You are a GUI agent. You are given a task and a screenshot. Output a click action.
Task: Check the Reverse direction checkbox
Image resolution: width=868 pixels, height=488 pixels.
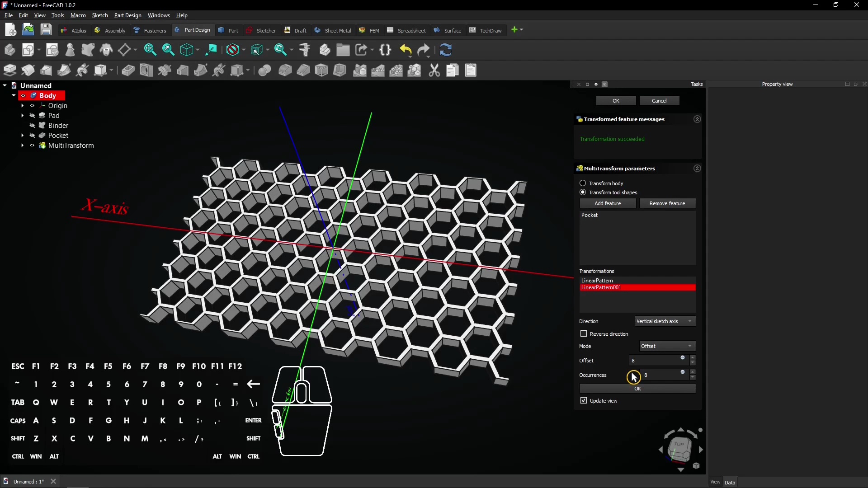click(584, 333)
